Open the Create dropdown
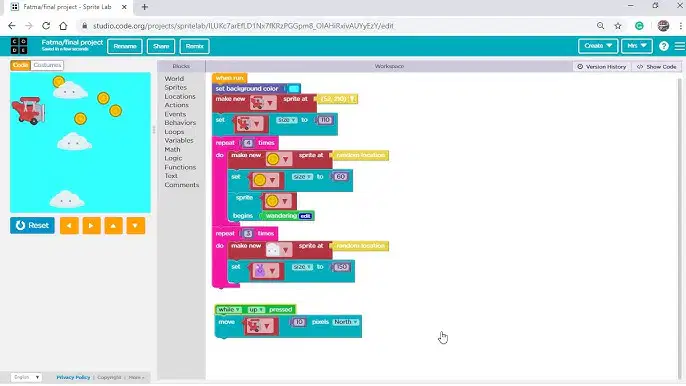Screen dimensions: 686x386 pos(598,46)
